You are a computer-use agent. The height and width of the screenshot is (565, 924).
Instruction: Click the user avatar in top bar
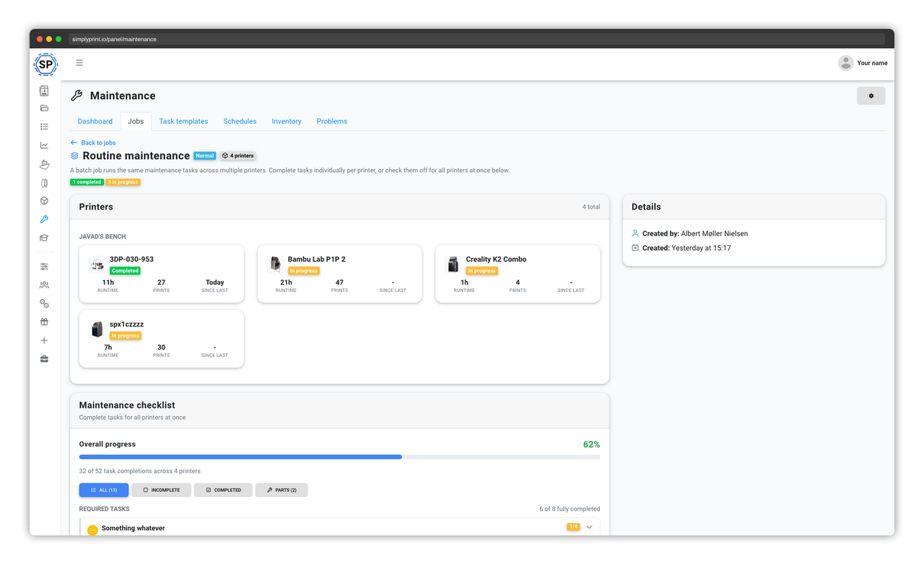(845, 63)
